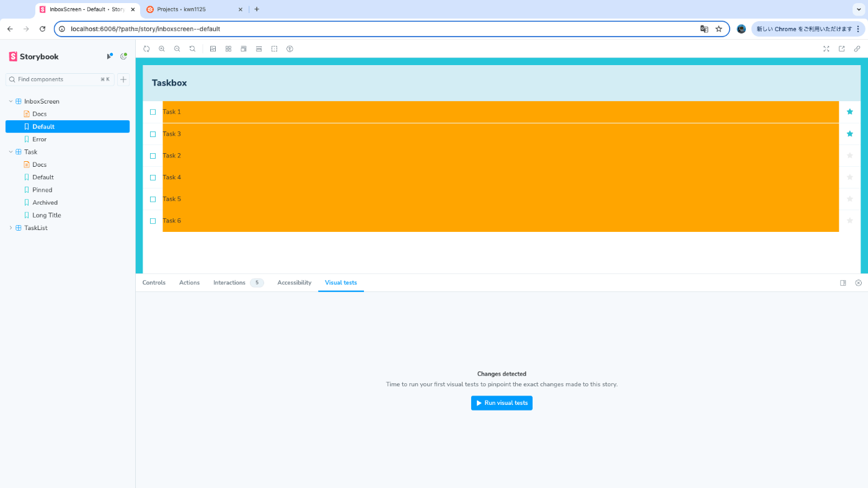The height and width of the screenshot is (488, 868).
Task: Pin star for Task 3
Action: [x=850, y=133]
